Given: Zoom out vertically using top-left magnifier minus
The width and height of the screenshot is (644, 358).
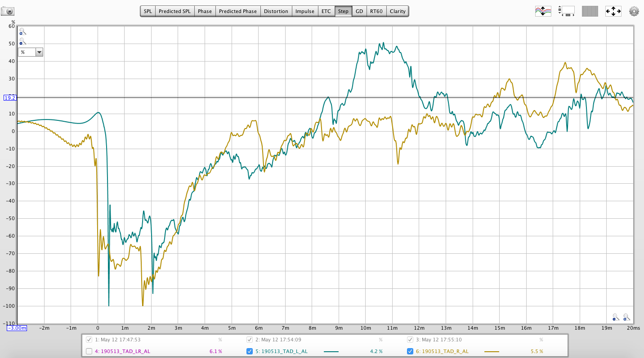Looking at the screenshot, I should coord(22,42).
